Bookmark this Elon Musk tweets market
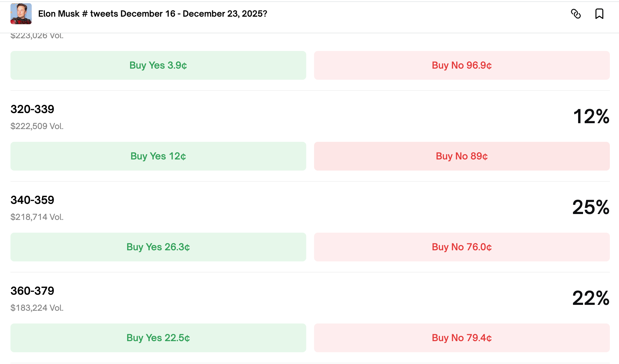Viewport: 619px width, 364px height. [599, 14]
